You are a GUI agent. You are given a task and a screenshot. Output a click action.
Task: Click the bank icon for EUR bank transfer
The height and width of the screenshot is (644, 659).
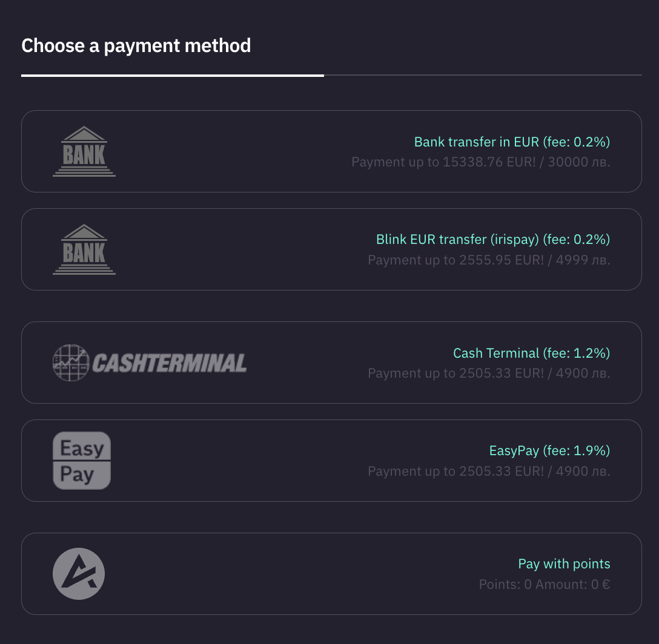(x=84, y=151)
